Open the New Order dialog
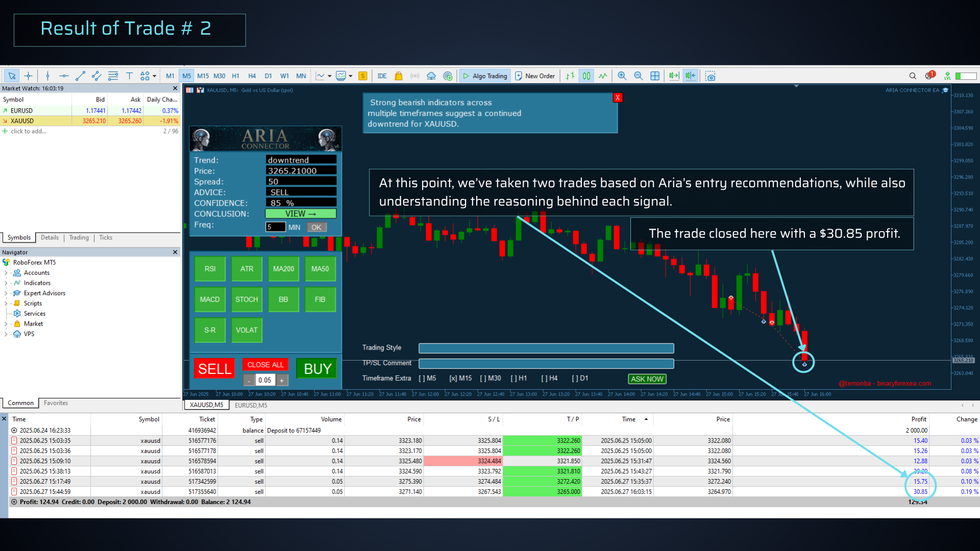Image resolution: width=980 pixels, height=551 pixels. point(535,76)
